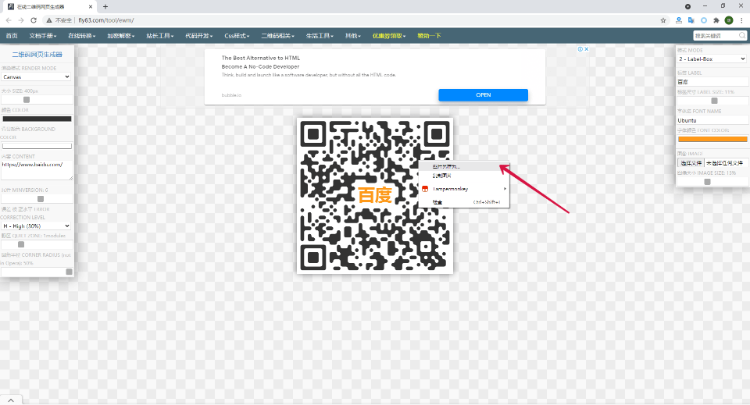Click the LABEL text input field
The width and height of the screenshot is (750, 405).
[x=712, y=82]
